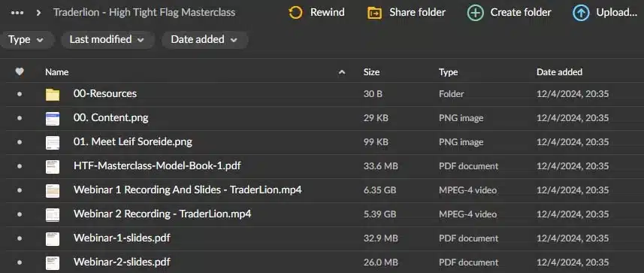Click the HTF-Masterclass-Model-Book-1.pdf file icon

[53, 166]
